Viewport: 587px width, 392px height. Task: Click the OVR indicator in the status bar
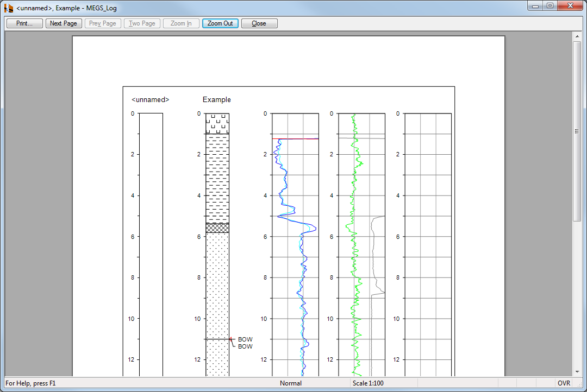[564, 383]
